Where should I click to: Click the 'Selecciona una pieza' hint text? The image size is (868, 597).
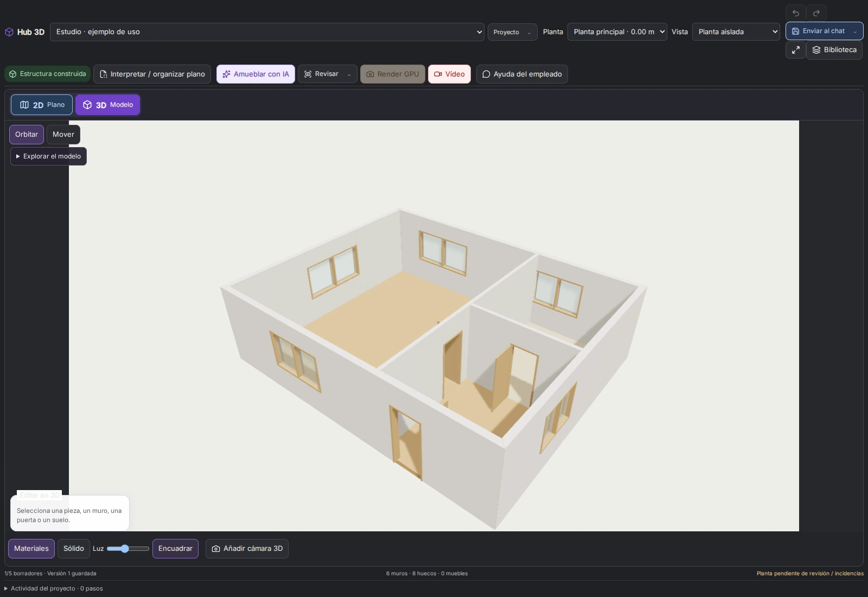(69, 515)
